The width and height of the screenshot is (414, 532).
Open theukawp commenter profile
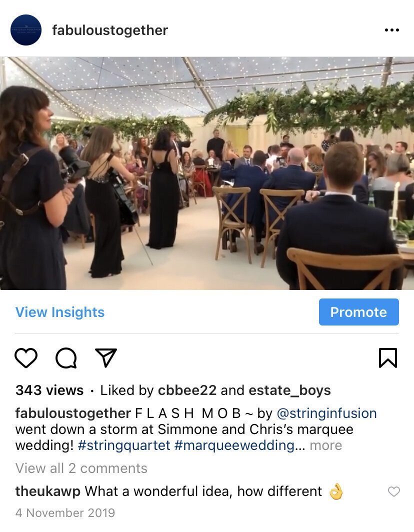pos(48,491)
